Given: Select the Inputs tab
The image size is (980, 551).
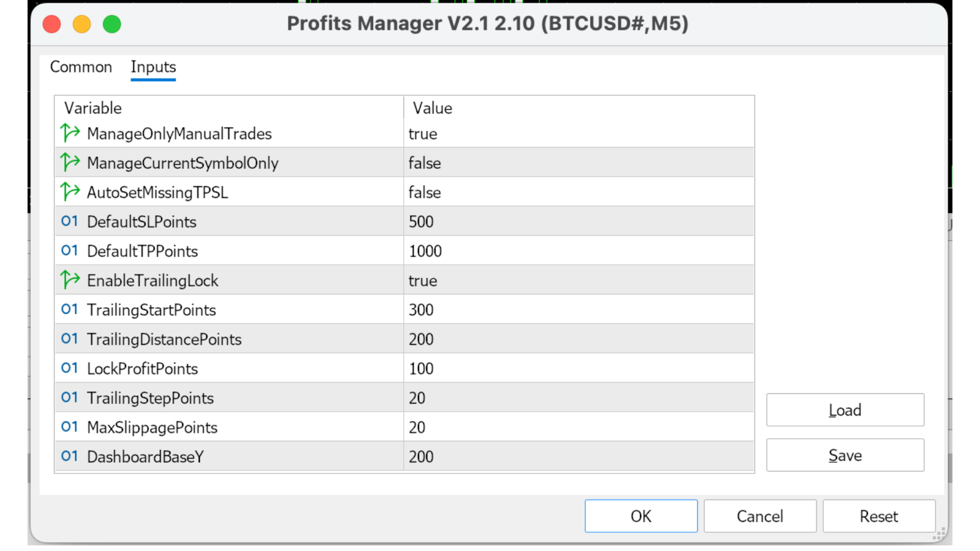Looking at the screenshot, I should tap(153, 67).
